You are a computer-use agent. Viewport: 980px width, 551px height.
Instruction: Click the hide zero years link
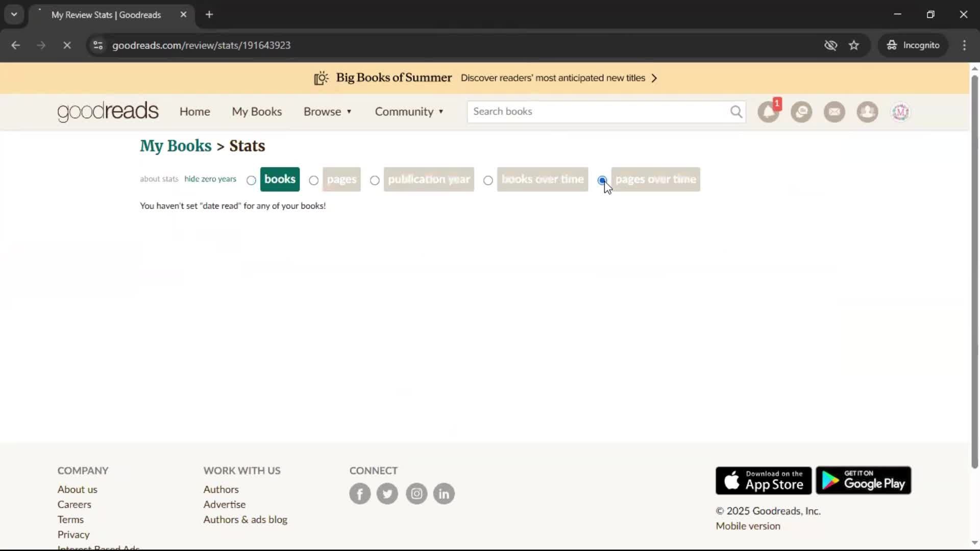tap(210, 179)
